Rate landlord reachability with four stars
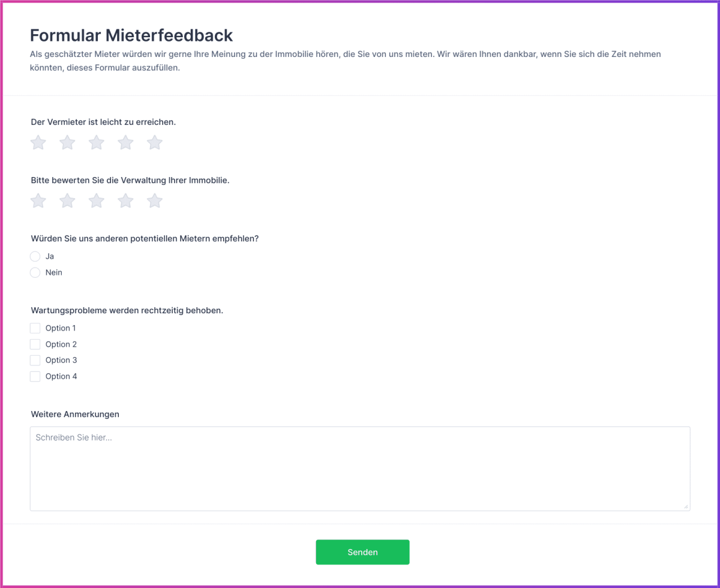The width and height of the screenshot is (720, 588). coord(125,143)
